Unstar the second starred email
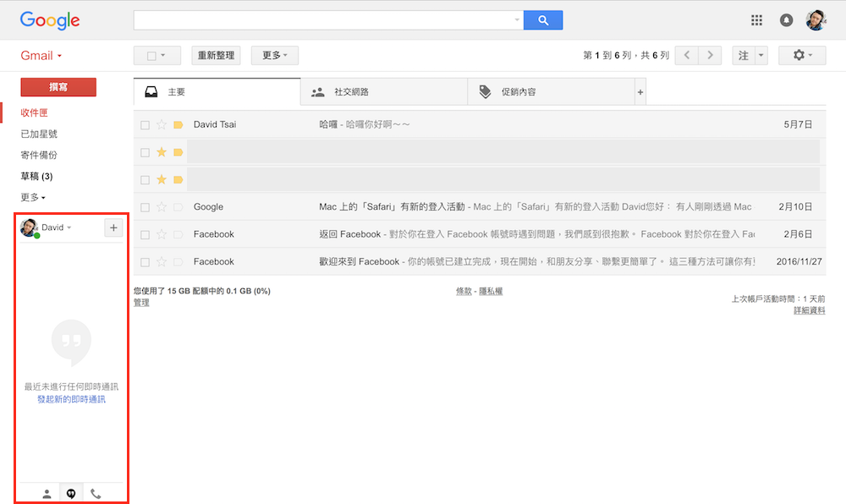This screenshot has height=504, width=846. (x=163, y=178)
